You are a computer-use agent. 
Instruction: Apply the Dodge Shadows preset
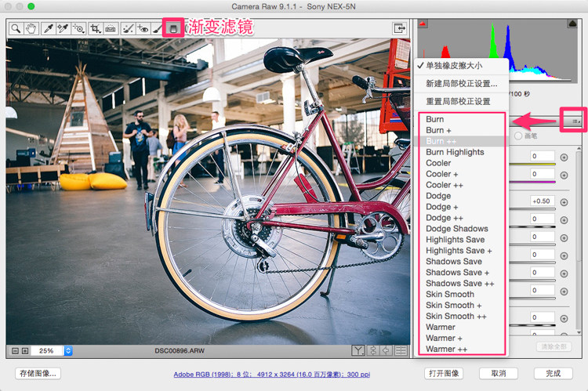click(462, 229)
